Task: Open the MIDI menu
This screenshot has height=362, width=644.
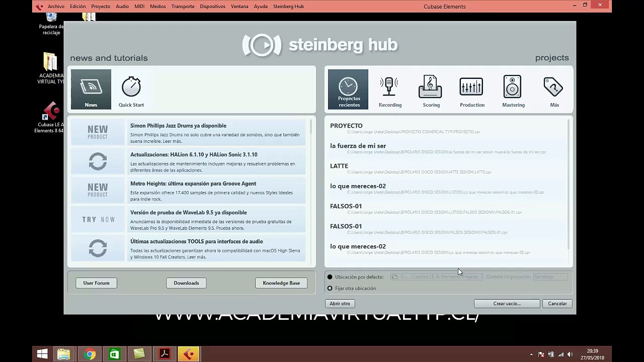Action: coord(139,7)
